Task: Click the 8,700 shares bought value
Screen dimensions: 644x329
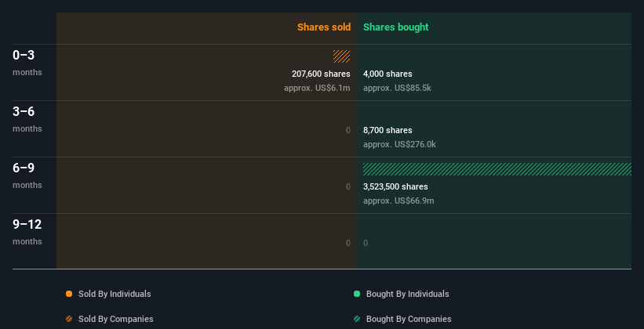Action: tap(387, 130)
